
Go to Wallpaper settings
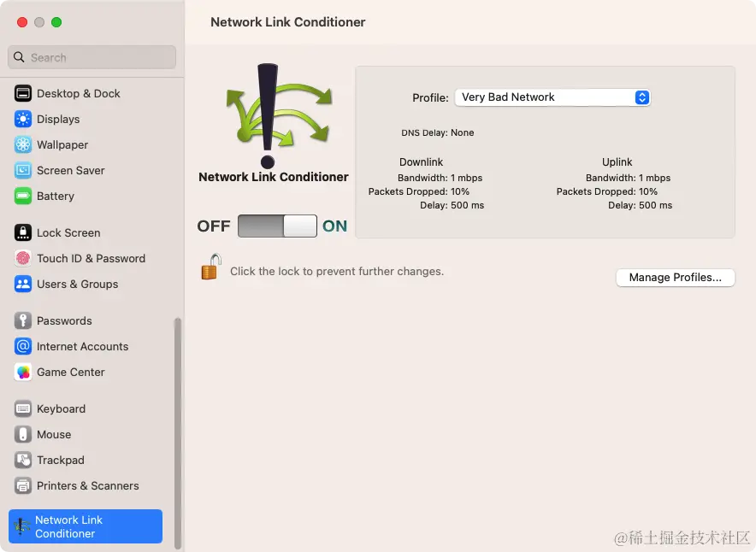coord(86,144)
